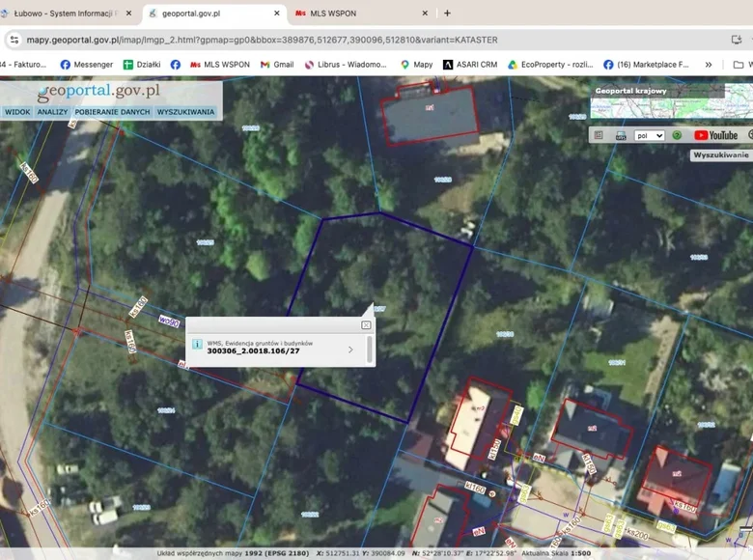The width and height of the screenshot is (753, 560).
Task: Open the WYSZUKIWANIA menu
Action: point(186,112)
